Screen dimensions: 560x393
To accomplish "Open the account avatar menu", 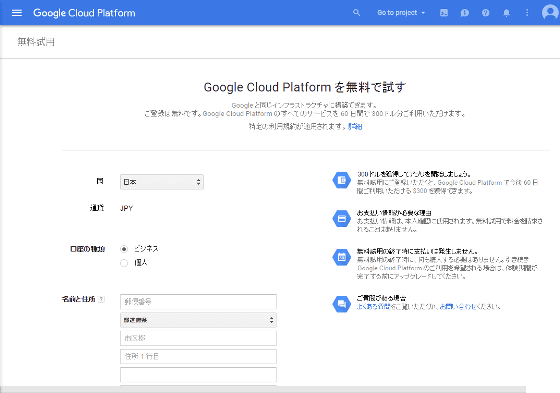I will (x=550, y=13).
